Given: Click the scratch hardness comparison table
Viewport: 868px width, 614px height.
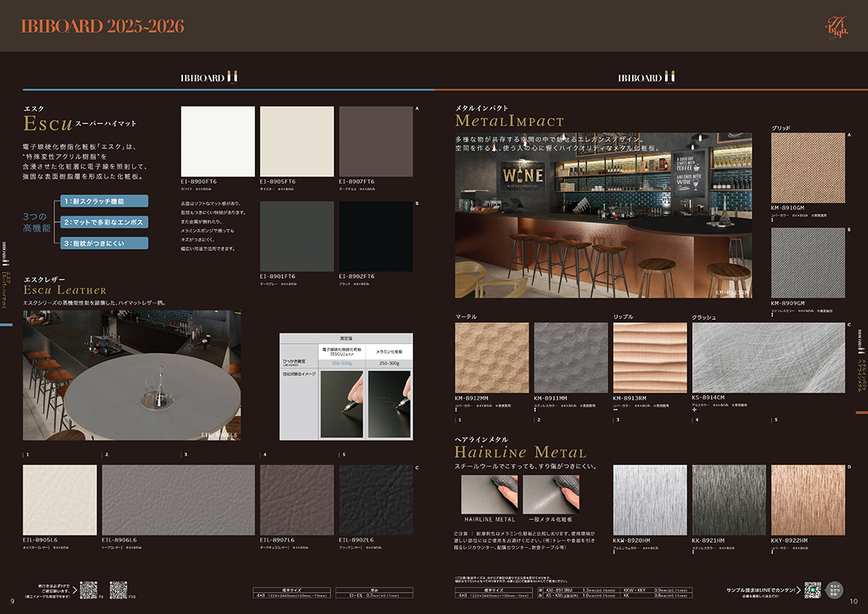Looking at the screenshot, I should (346, 387).
